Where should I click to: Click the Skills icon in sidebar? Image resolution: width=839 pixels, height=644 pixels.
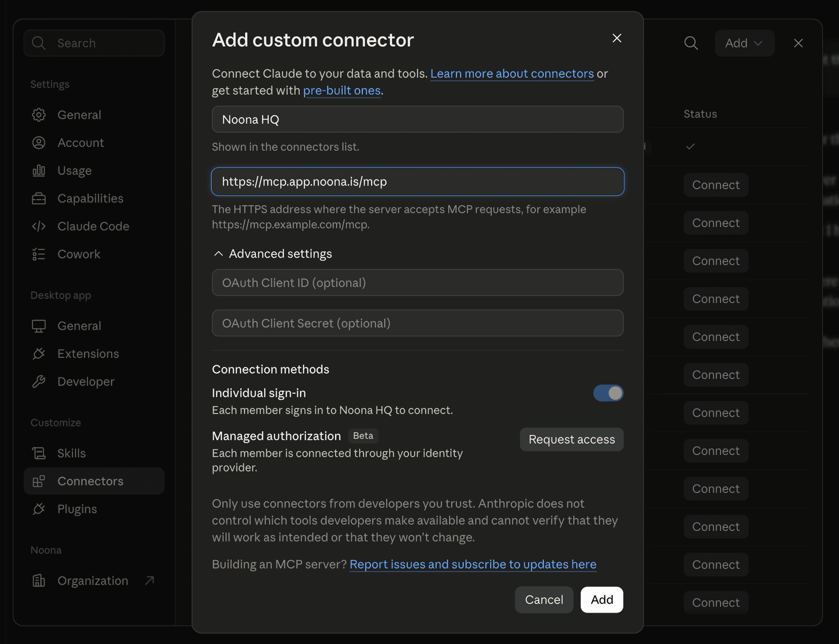coord(39,453)
